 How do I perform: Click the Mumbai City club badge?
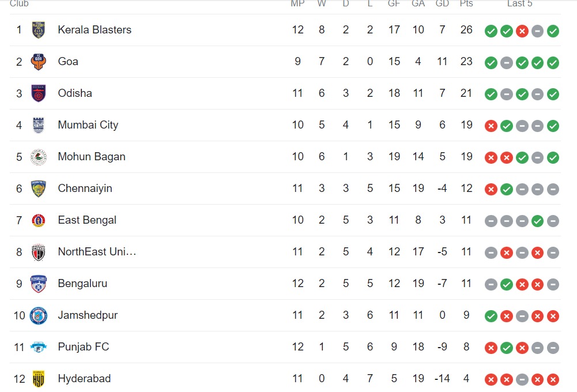[39, 125]
